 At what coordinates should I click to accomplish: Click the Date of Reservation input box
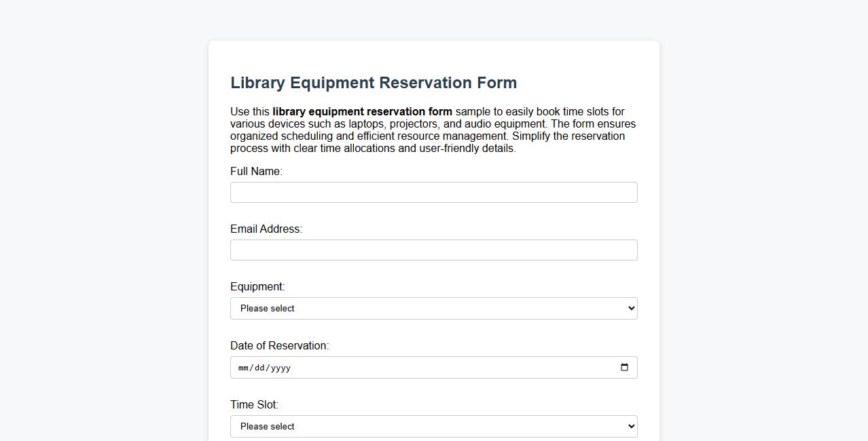point(434,367)
